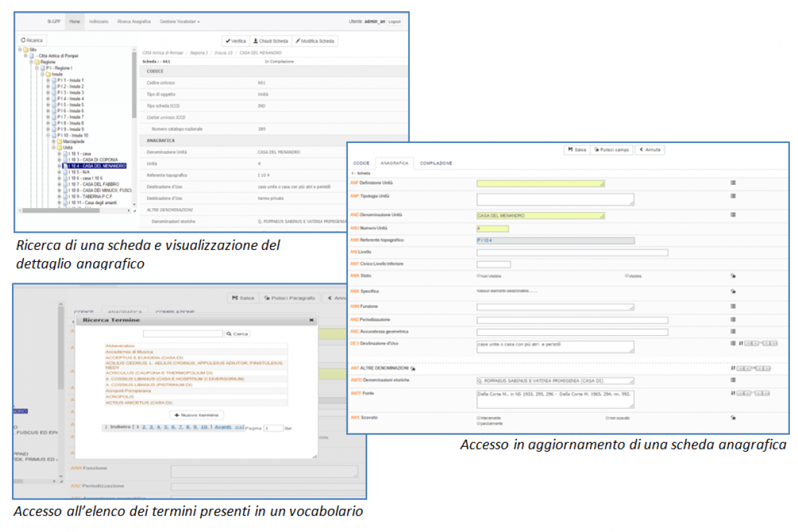Switch to CODICE tab in edit form
The width and height of the screenshot is (798, 532).
point(361,163)
